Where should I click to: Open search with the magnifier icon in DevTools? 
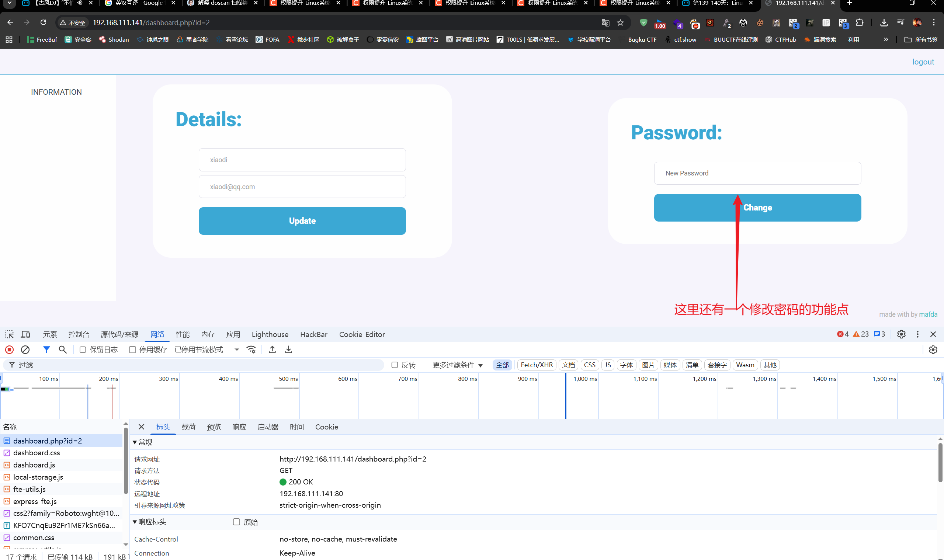pos(63,350)
